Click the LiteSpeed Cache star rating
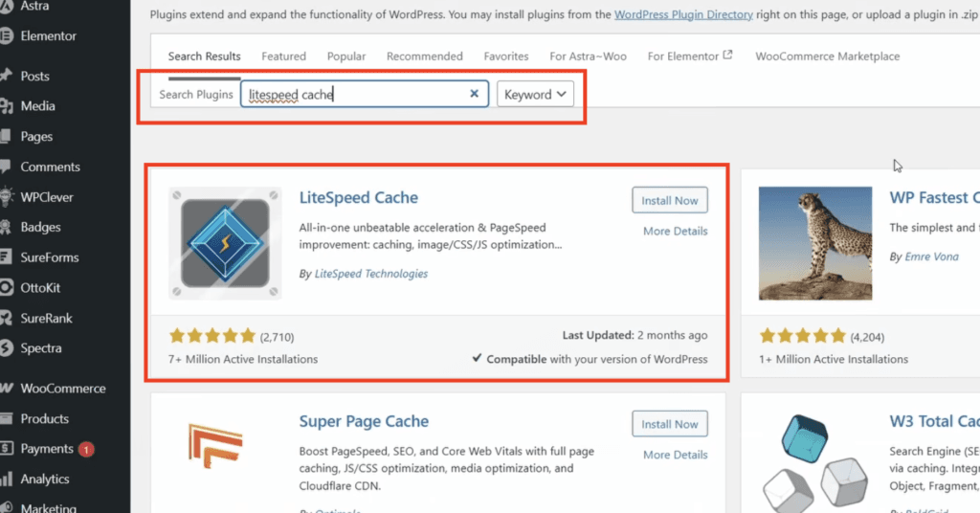 coord(212,336)
